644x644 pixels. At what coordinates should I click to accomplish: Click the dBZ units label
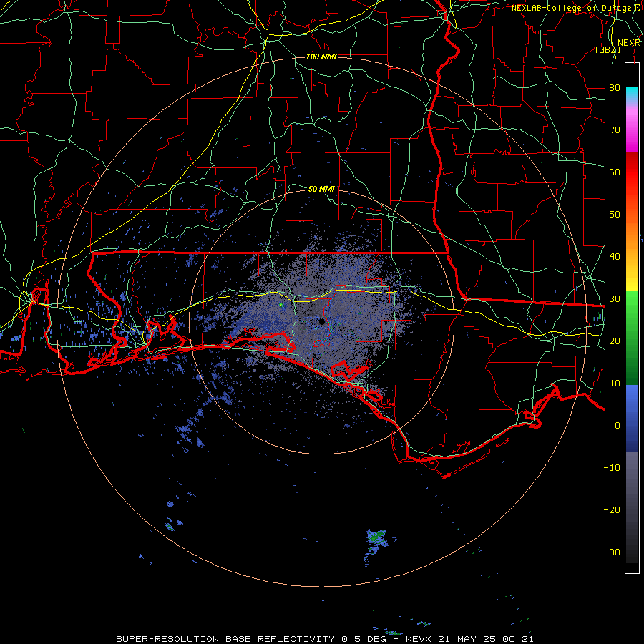[608, 50]
